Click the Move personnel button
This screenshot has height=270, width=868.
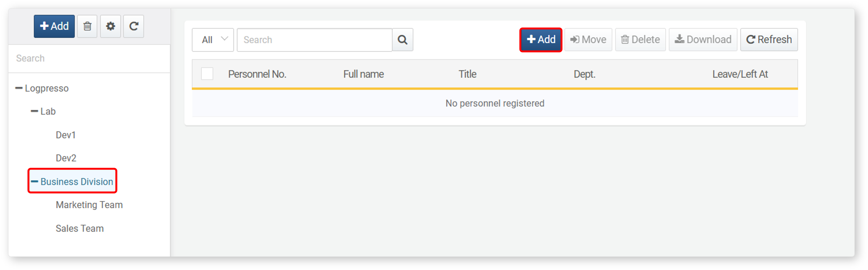(588, 40)
